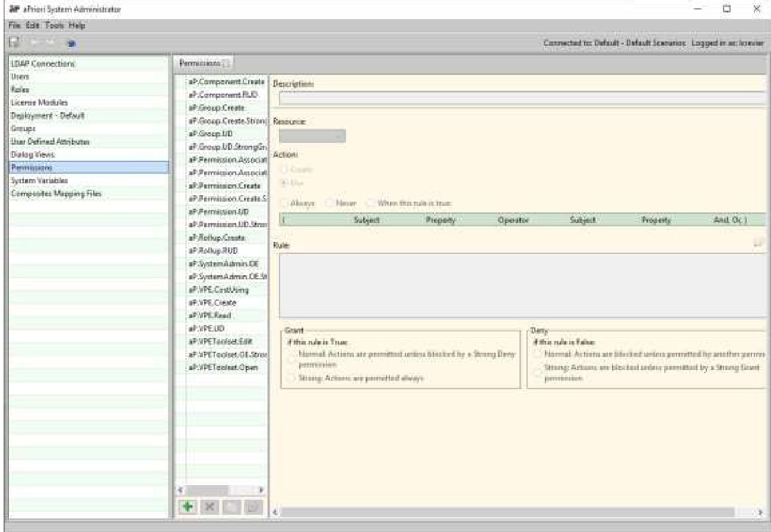Close the Permissions tab using its icon

click(x=227, y=63)
